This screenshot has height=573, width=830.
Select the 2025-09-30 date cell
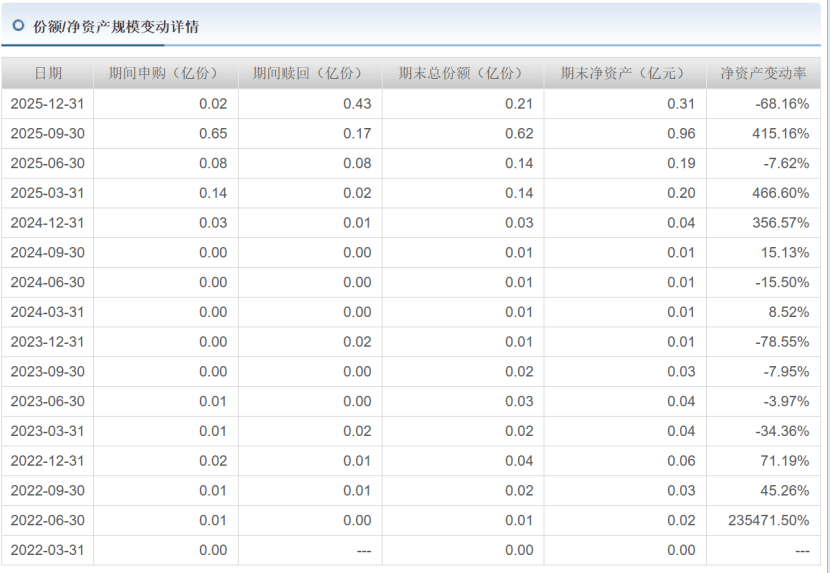(48, 134)
